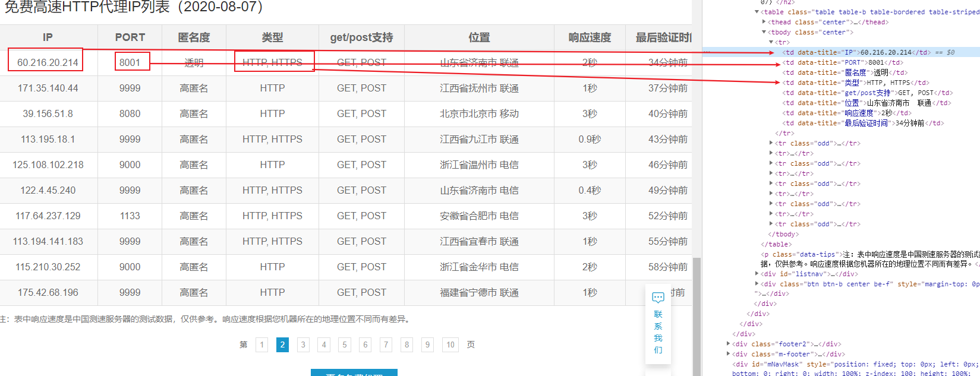Select the td data-title="IP" line in DevTools
This screenshot has height=376, width=980.
click(856, 52)
